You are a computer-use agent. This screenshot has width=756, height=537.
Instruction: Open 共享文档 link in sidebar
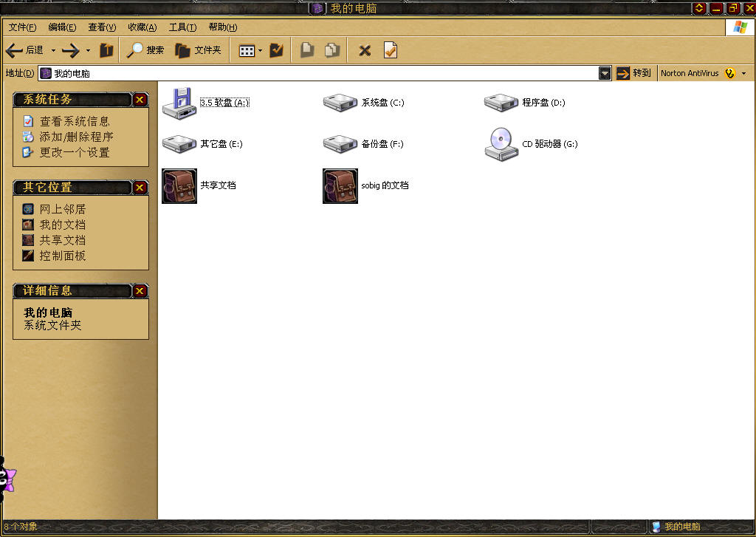coord(63,240)
